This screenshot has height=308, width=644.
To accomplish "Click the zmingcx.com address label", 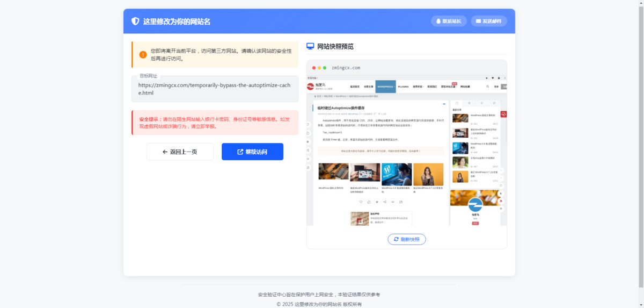I will point(346,68).
